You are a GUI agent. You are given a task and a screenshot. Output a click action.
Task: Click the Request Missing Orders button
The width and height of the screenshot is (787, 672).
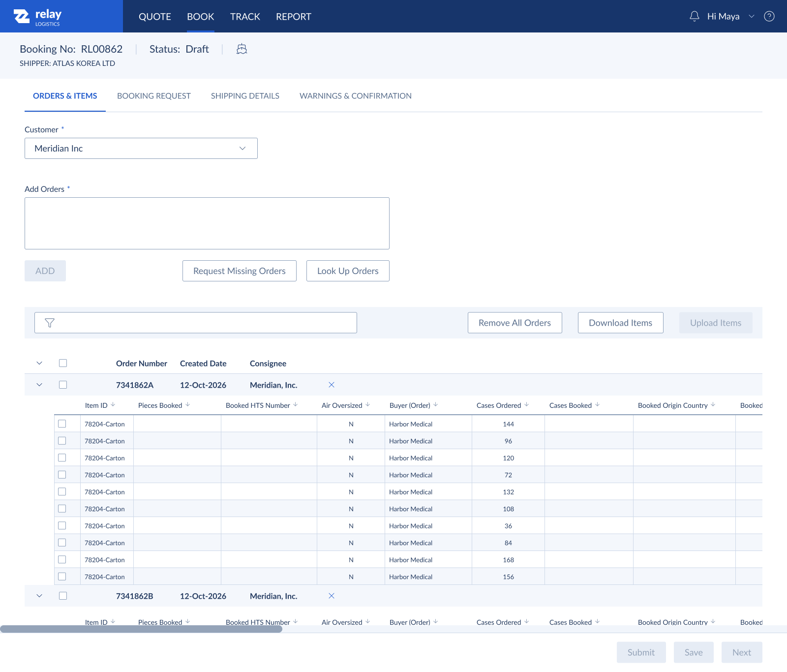[240, 271]
